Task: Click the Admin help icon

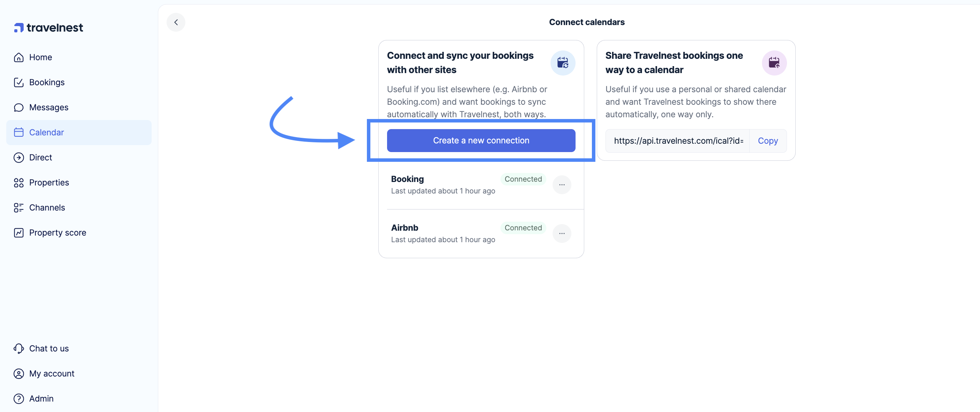Action: point(19,398)
